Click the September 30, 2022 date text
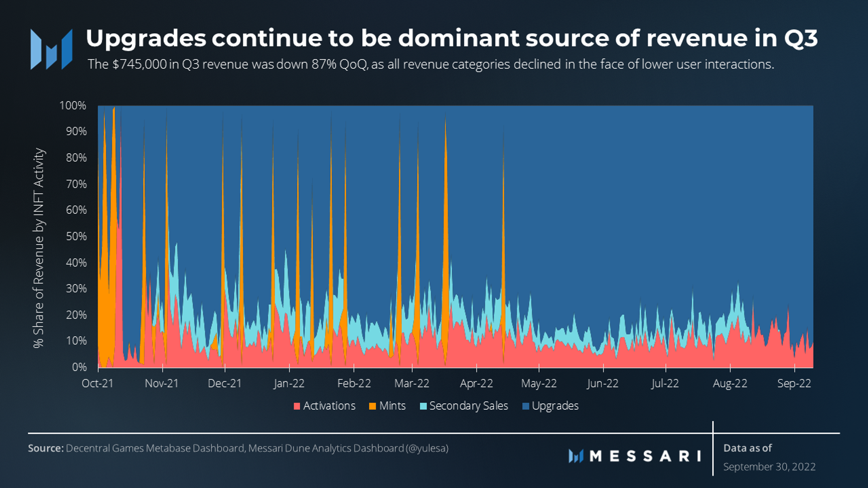 tap(769, 467)
